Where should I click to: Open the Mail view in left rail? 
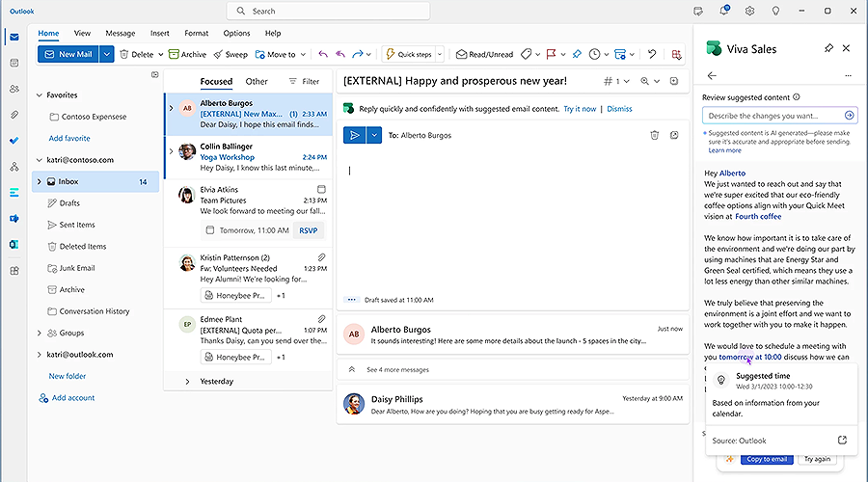point(14,37)
